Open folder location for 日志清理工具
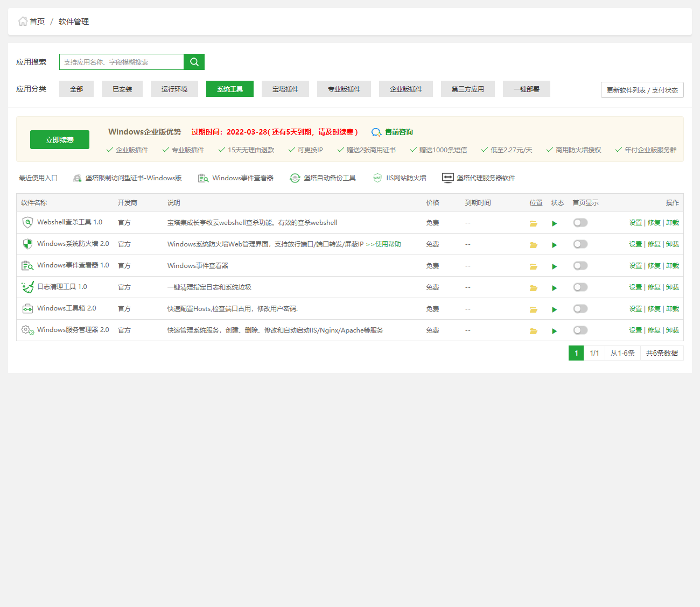Screen dimensions: 700x607 [x=534, y=288]
